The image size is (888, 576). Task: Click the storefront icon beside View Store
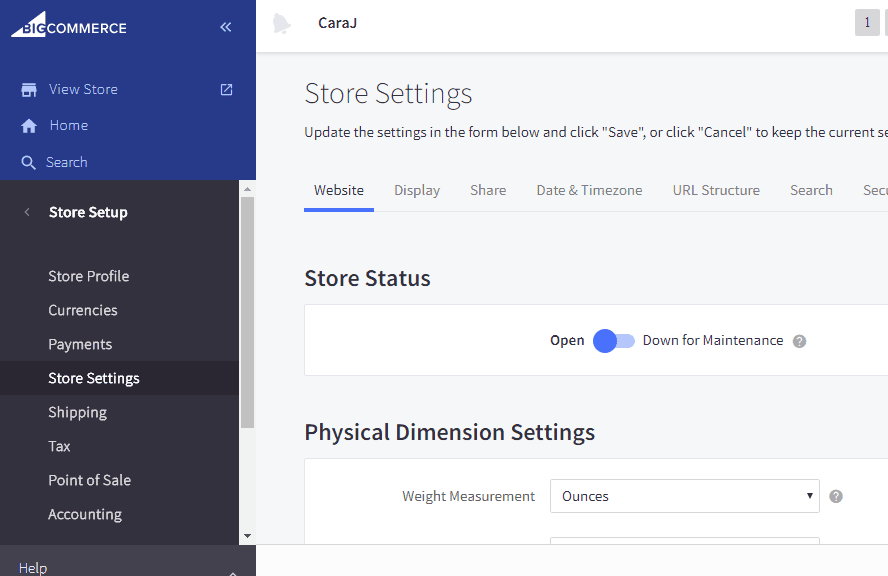click(29, 89)
